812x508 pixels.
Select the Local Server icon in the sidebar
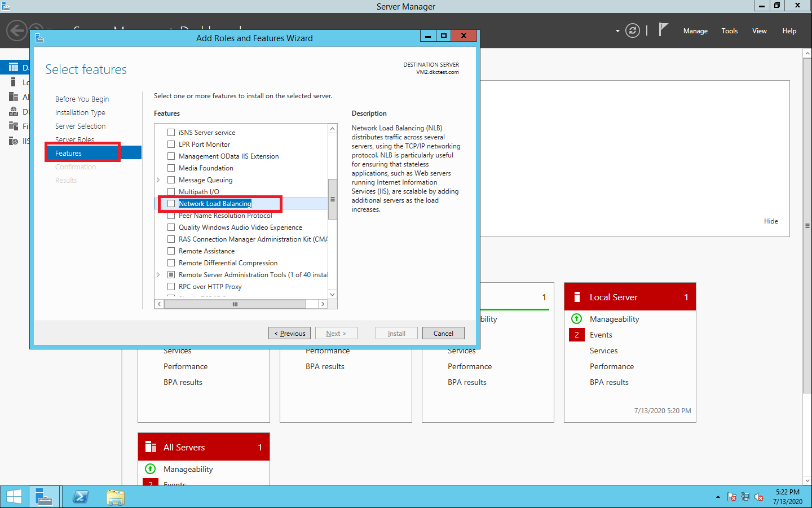[14, 82]
